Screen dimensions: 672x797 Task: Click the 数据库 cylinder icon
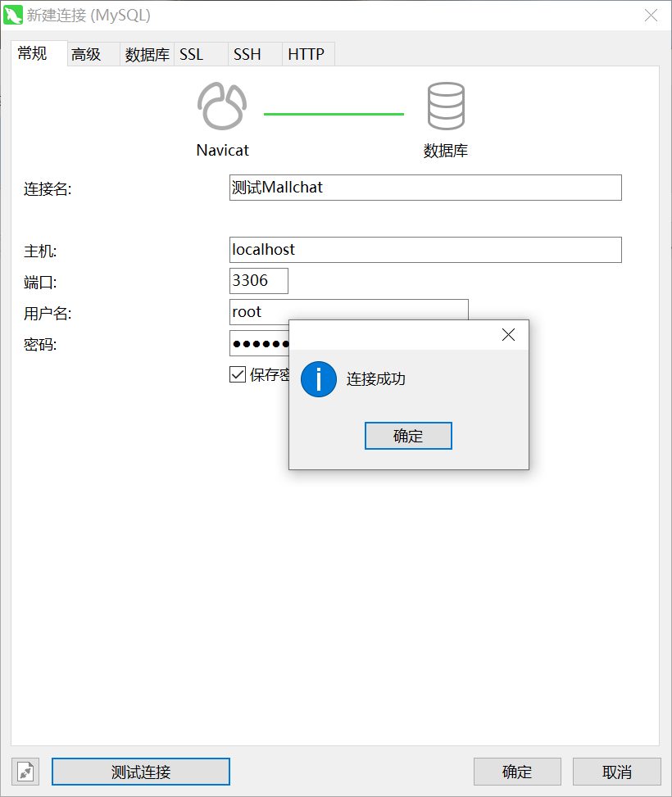point(446,103)
